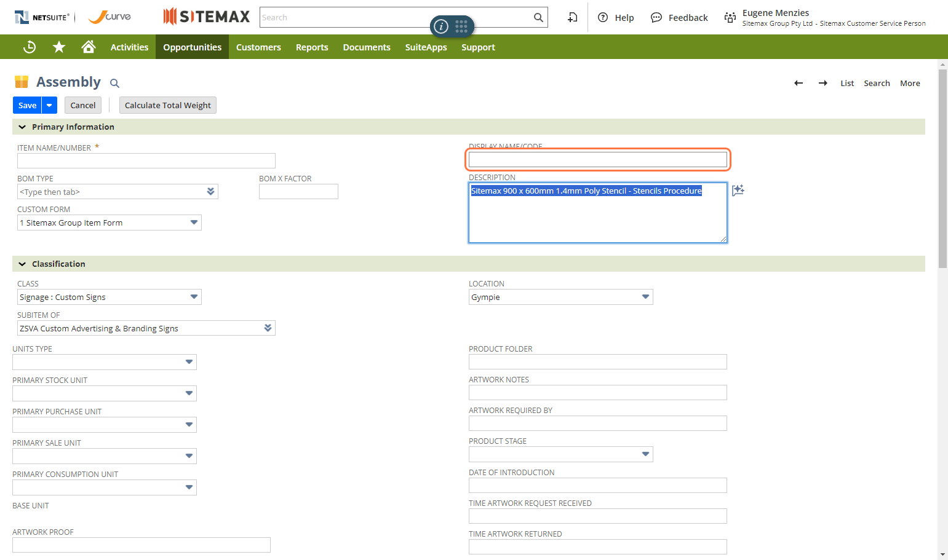Click the Create New icon beside search

(x=573, y=17)
